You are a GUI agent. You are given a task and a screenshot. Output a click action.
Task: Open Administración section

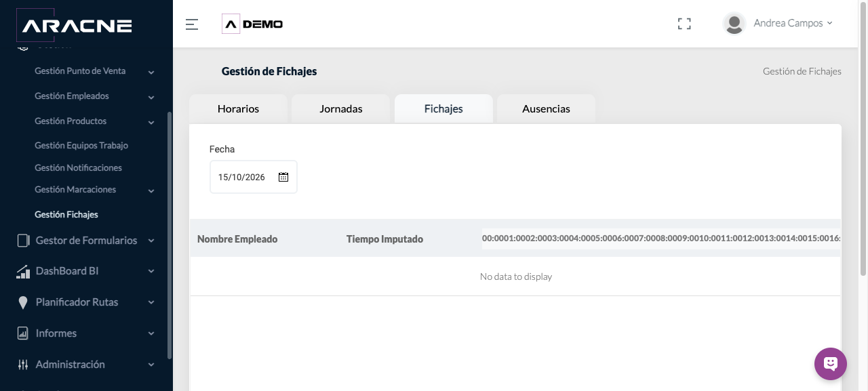pyautogui.click(x=71, y=365)
